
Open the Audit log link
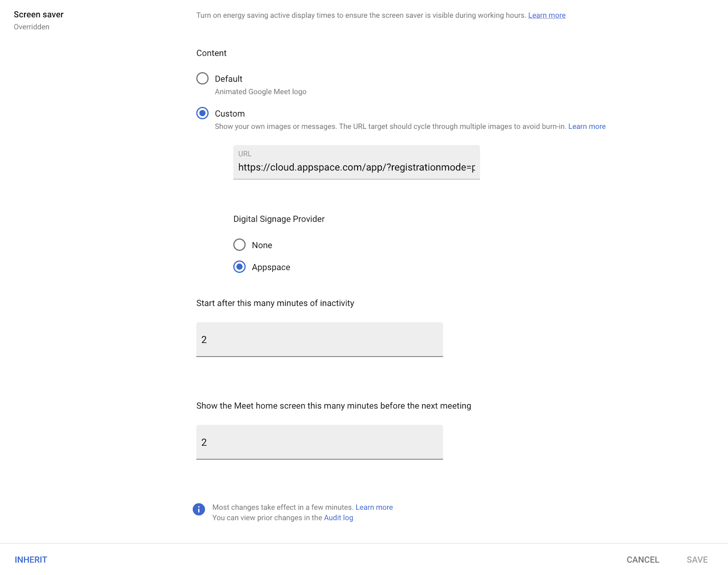(339, 518)
